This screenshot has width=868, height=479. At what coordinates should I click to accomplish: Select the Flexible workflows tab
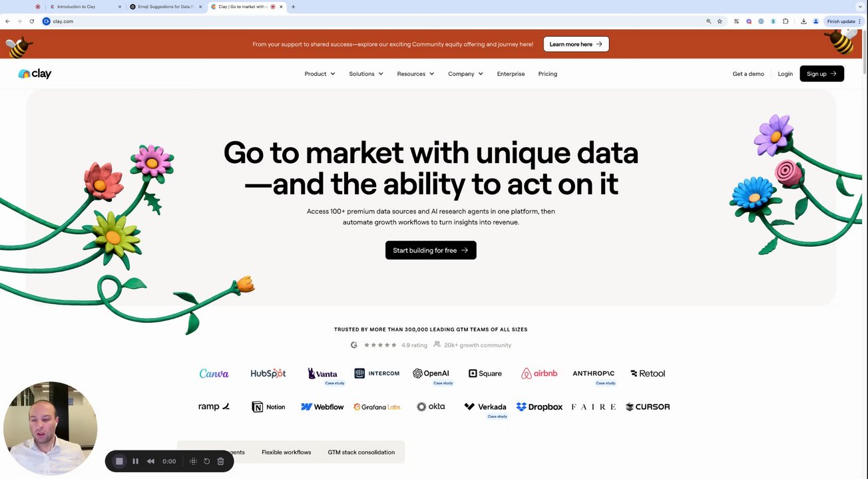pos(286,452)
